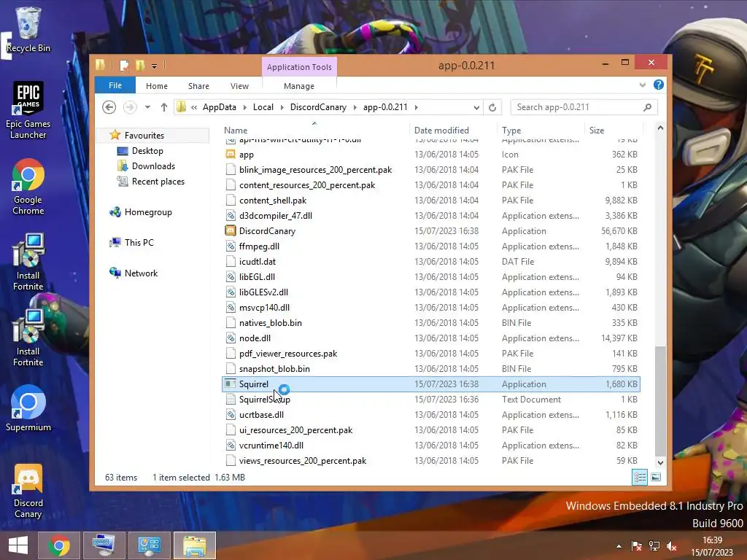Click the Windows Start button
The height and width of the screenshot is (560, 747).
click(18, 545)
